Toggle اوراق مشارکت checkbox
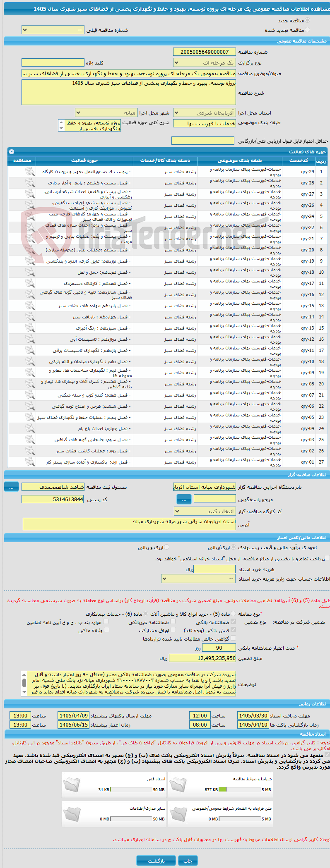330x868 pixels. point(173,630)
